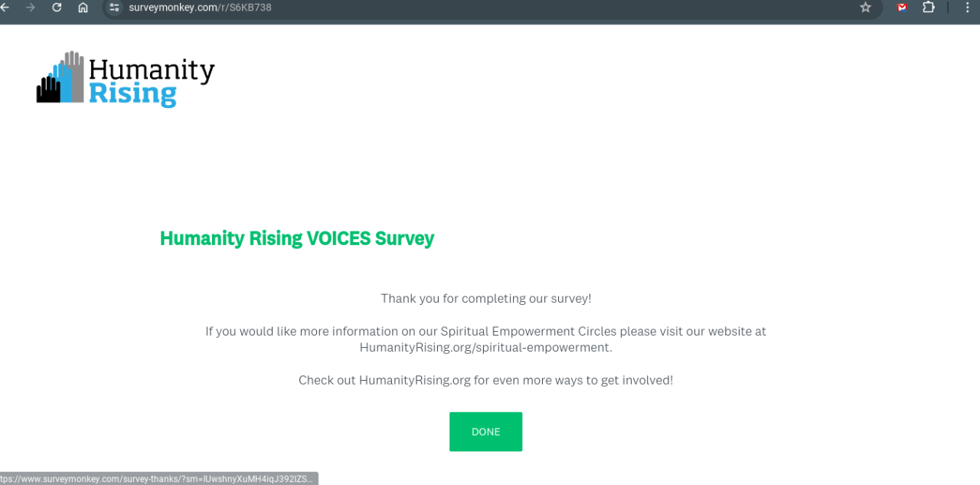Screen dimensions: 980x485
Task: Open the Gmail extension icon
Action: point(902,8)
